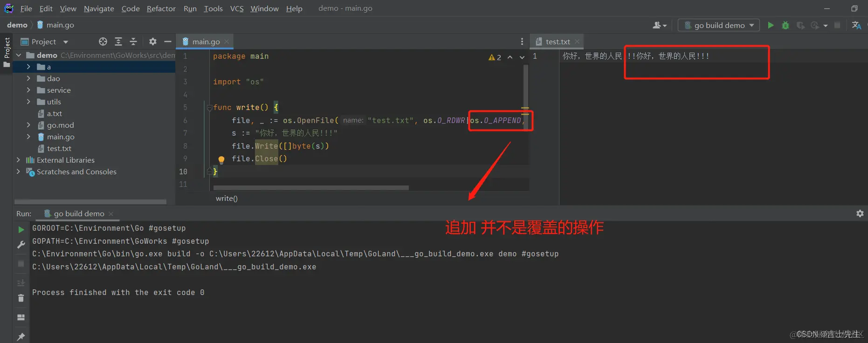Click Run with Coverage icon
The width and height of the screenshot is (868, 343).
(x=800, y=25)
